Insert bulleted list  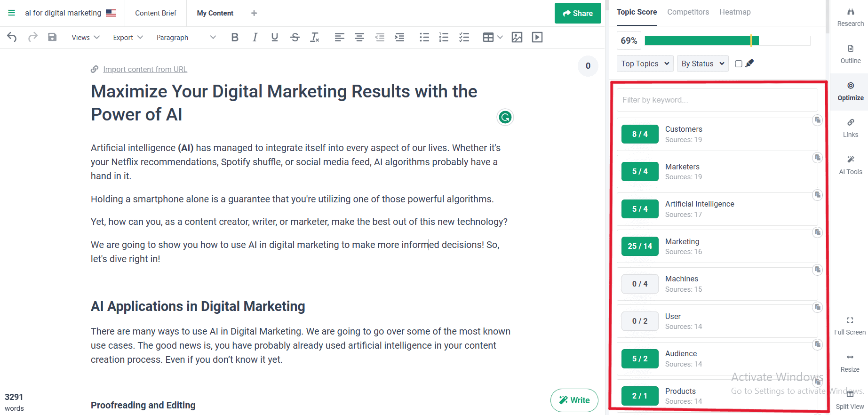(x=424, y=37)
